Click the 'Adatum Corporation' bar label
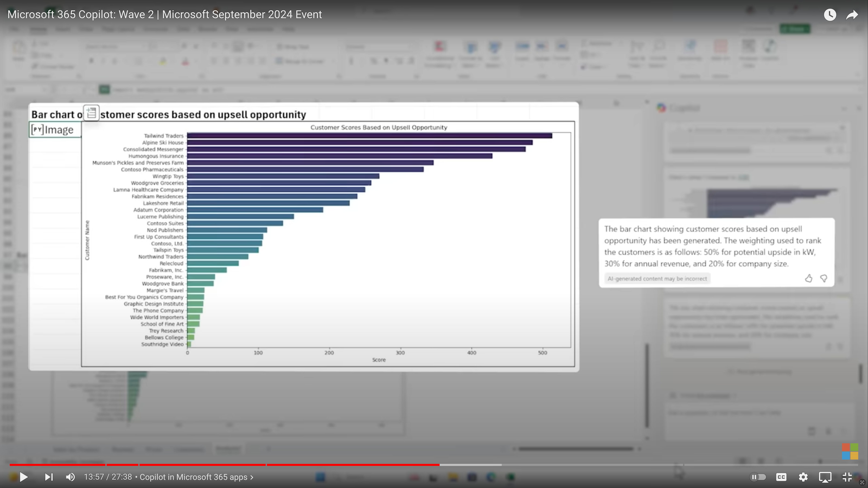 click(158, 210)
